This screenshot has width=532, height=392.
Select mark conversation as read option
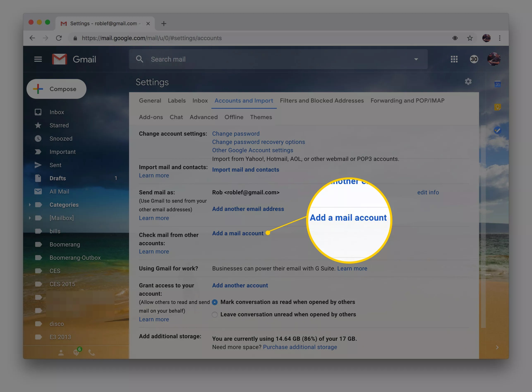215,302
